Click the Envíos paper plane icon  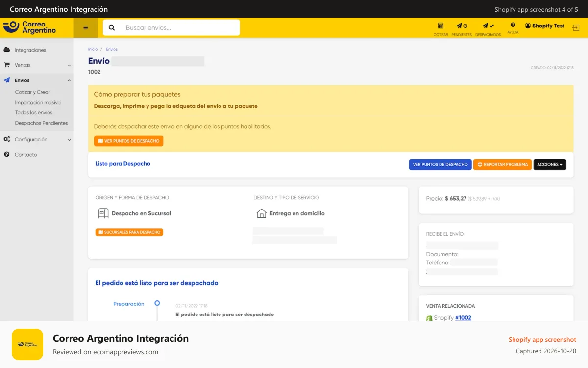click(x=7, y=80)
